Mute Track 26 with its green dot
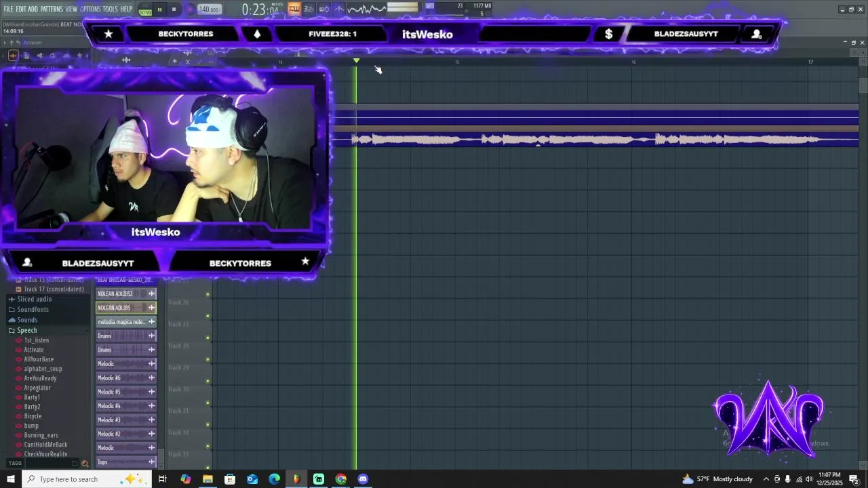868x488 pixels. (208, 316)
